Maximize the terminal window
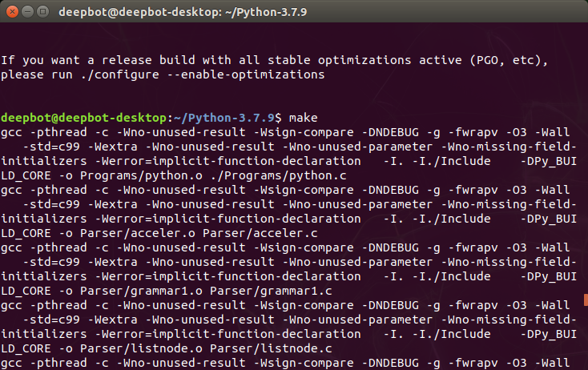This screenshot has height=370, width=588. coord(42,12)
